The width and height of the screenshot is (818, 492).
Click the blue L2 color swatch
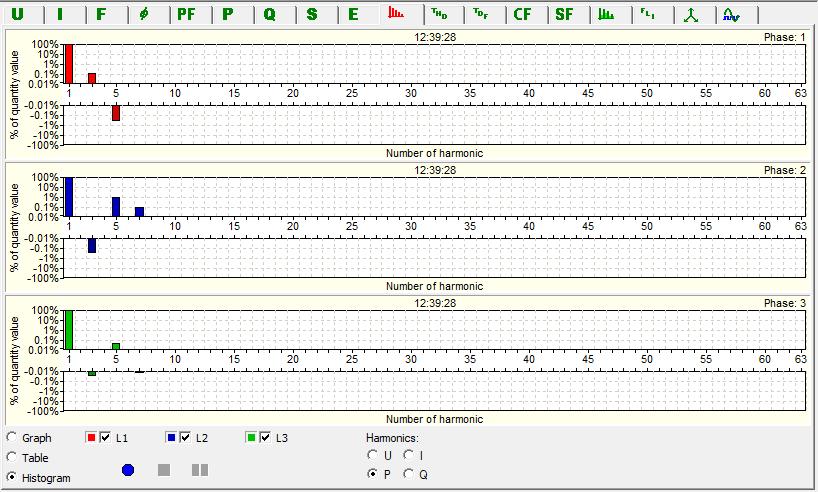point(171,437)
